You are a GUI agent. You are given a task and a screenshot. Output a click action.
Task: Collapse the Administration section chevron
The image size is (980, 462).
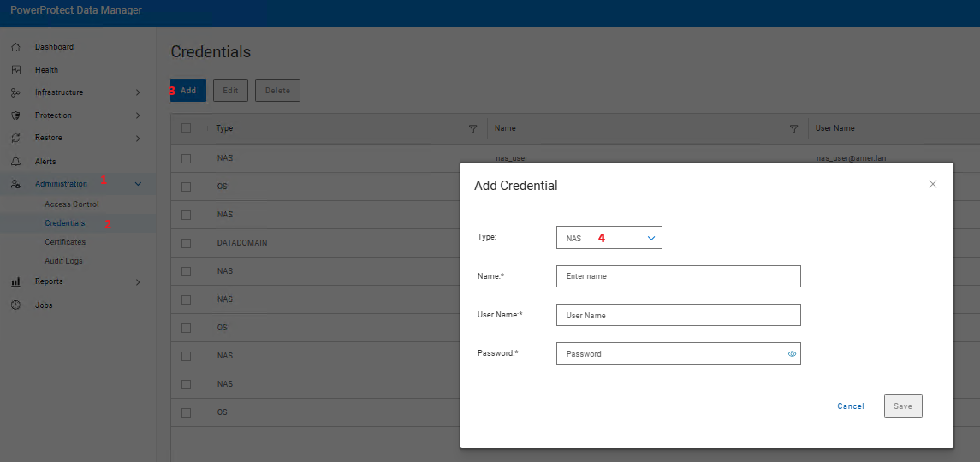(138, 184)
